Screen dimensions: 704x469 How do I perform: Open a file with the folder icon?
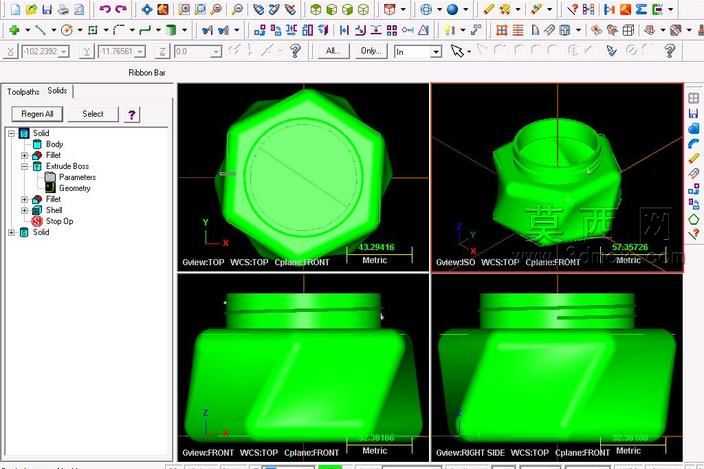tap(31, 9)
